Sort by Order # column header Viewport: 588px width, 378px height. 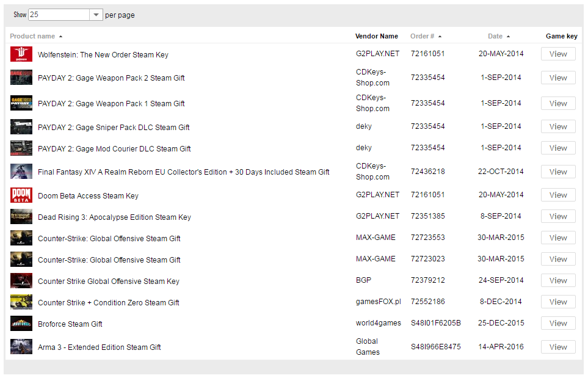tap(426, 37)
